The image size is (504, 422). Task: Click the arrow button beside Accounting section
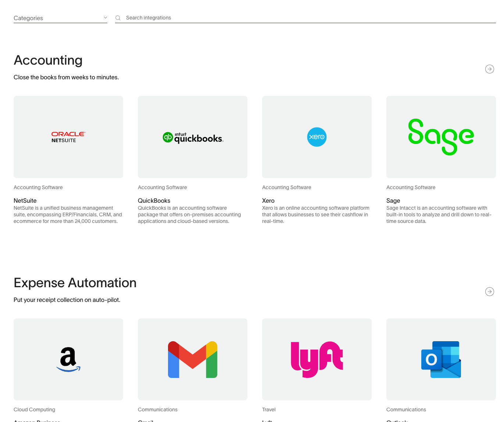[489, 69]
